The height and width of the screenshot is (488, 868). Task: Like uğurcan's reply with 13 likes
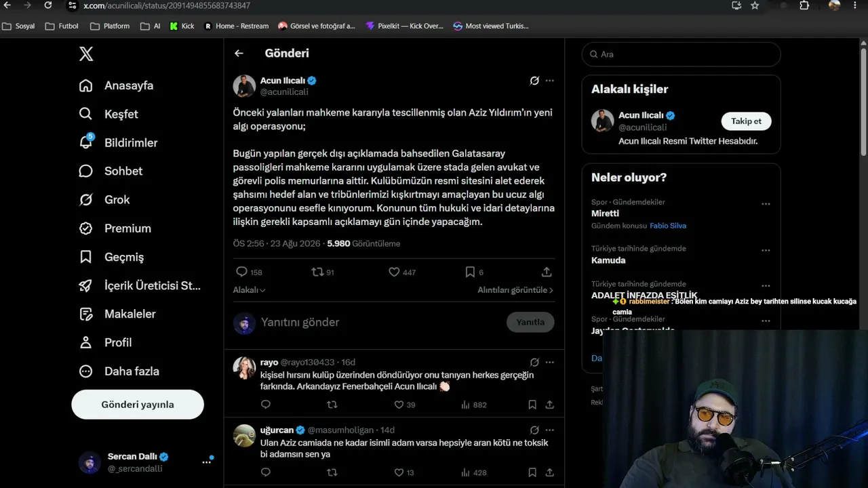[x=399, y=472]
